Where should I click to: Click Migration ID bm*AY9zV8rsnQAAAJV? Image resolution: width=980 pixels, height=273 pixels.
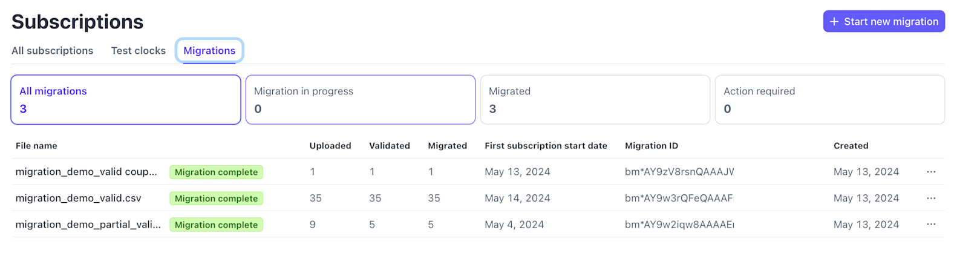coord(679,172)
